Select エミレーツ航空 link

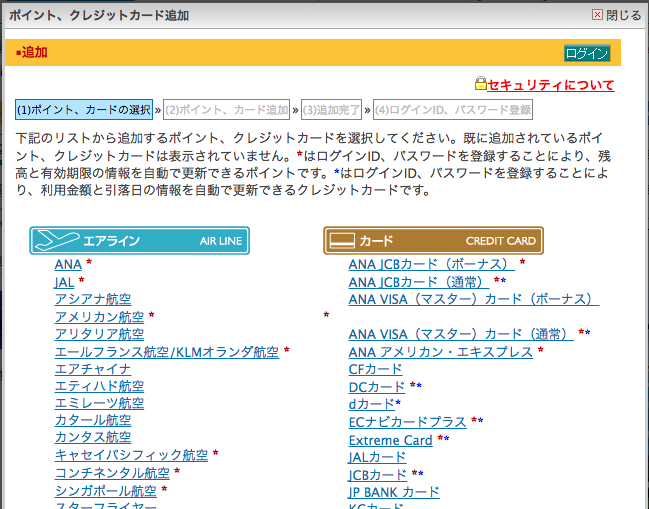point(99,403)
